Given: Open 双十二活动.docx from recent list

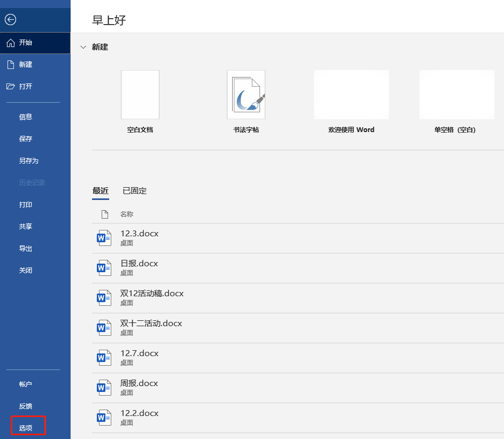Looking at the screenshot, I should pos(298,328).
